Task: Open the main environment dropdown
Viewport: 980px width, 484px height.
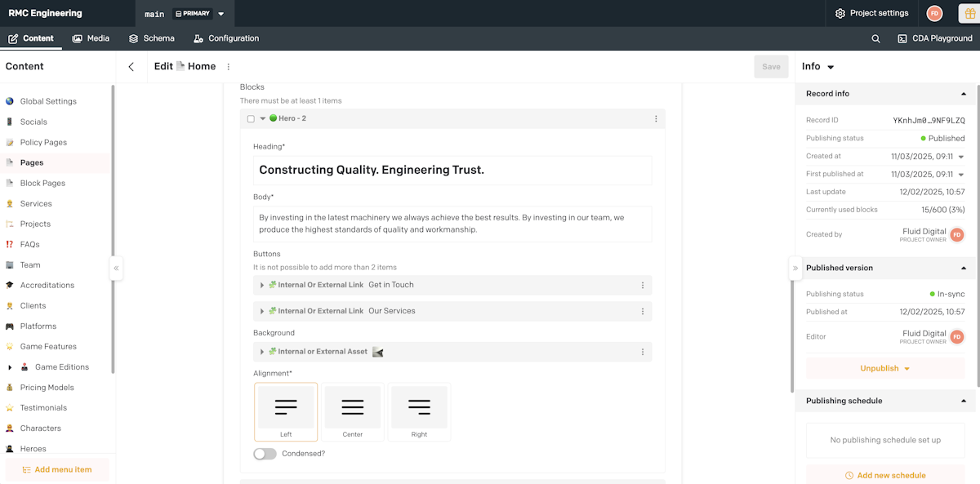Action: pyautogui.click(x=221, y=14)
